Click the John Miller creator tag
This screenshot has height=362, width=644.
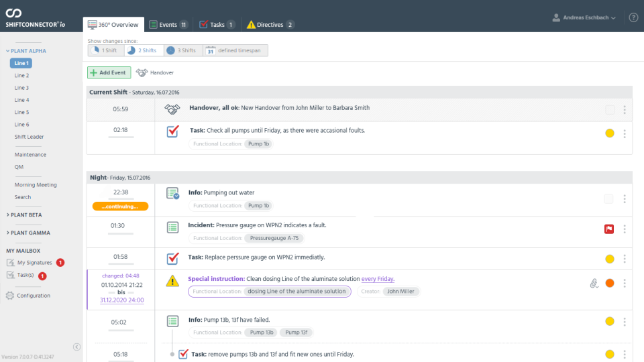click(400, 292)
